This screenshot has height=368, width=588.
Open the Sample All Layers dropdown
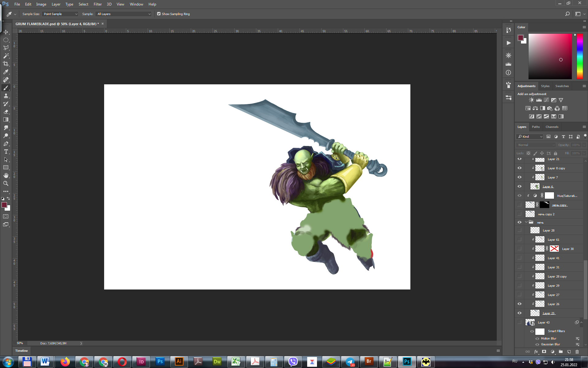coord(124,14)
